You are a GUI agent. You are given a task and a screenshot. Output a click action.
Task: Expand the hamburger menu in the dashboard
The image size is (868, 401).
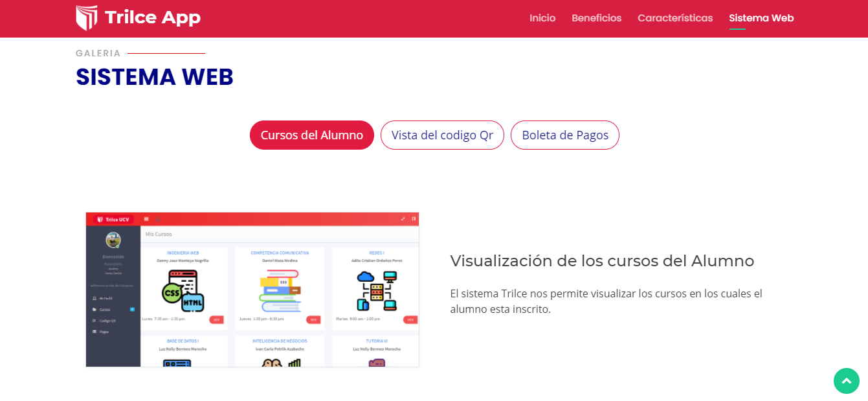point(145,218)
